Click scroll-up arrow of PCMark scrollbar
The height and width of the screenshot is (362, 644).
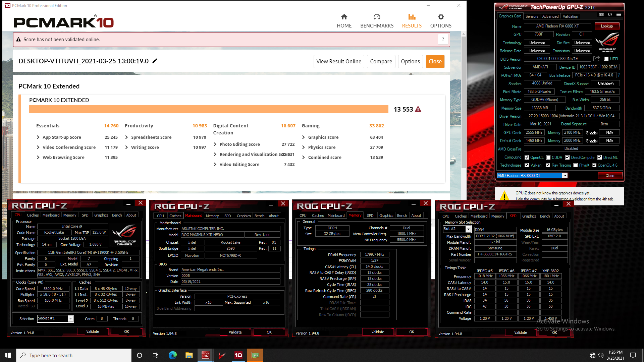point(464,34)
